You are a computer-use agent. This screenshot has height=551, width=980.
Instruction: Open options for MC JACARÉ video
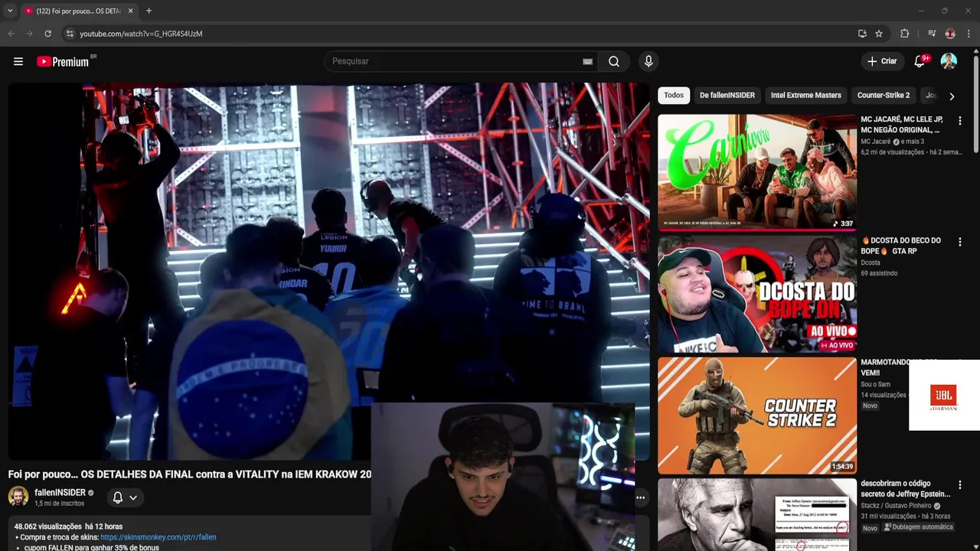pos(959,121)
